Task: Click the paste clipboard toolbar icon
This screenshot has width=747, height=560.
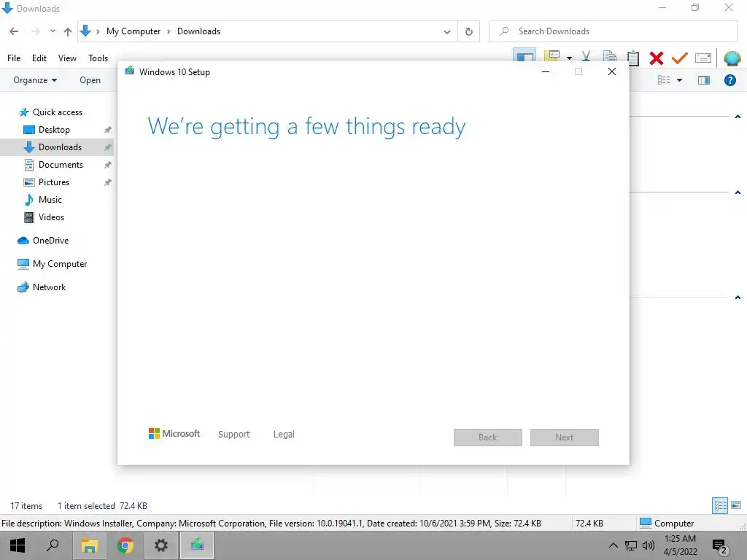Action: pos(632,58)
